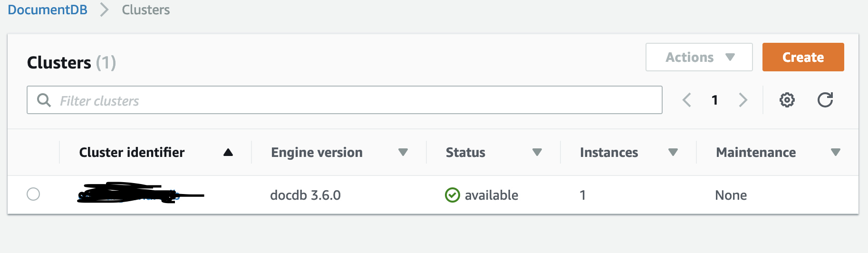Click the green available status checkmark
The height and width of the screenshot is (253, 868).
452,195
